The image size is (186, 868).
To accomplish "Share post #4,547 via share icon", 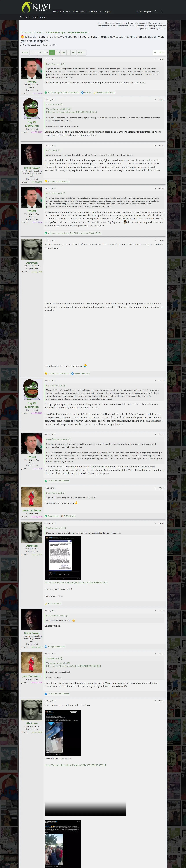I will tap(156, 434).
